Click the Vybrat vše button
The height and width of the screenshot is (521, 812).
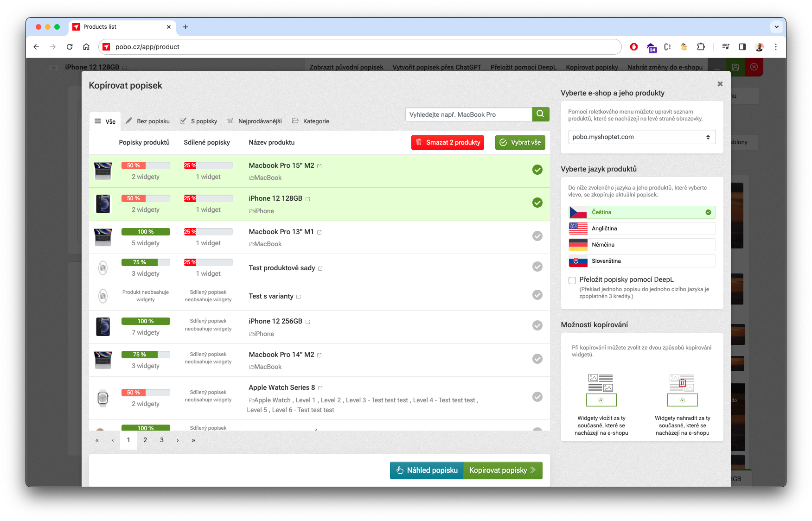(x=520, y=142)
